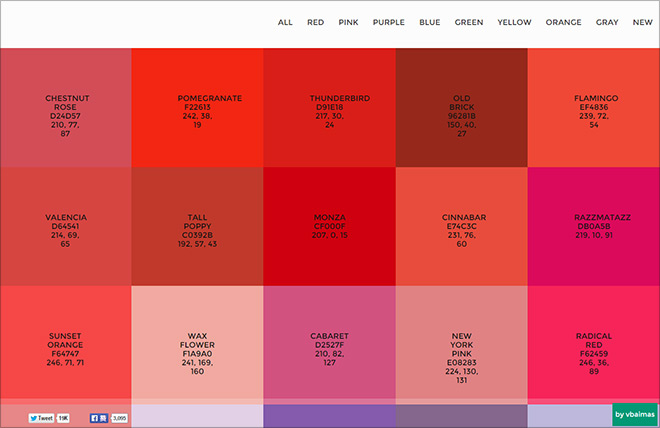Screen dimensions: 660x428
Task: Pick the Cabaret D2527F swatch
Action: pyautogui.click(x=330, y=343)
